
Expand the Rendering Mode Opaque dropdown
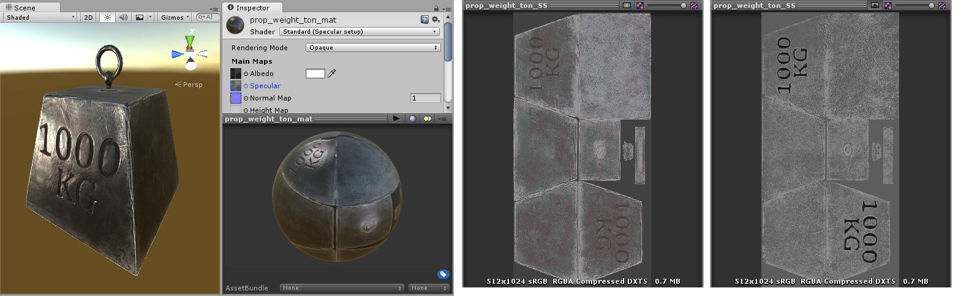[x=372, y=47]
